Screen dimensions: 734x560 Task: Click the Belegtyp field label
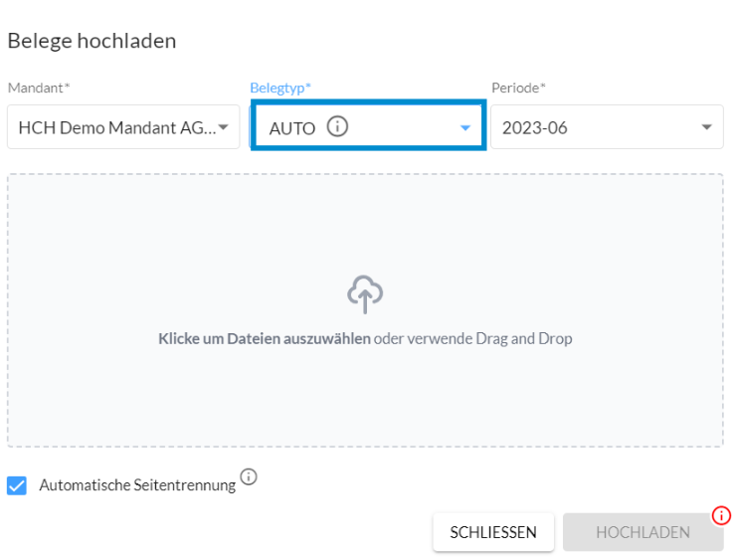coord(280,88)
